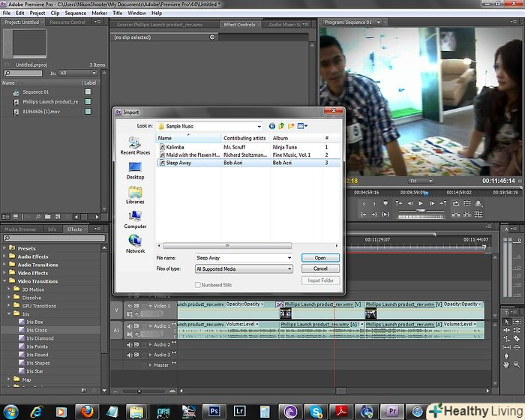
Task: Toggle the eye visibility of Video 1 track
Action: [x=129, y=306]
